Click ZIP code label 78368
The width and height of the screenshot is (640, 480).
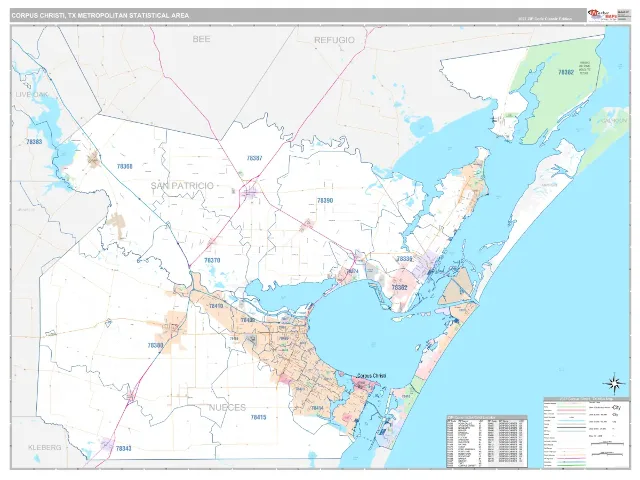point(124,166)
